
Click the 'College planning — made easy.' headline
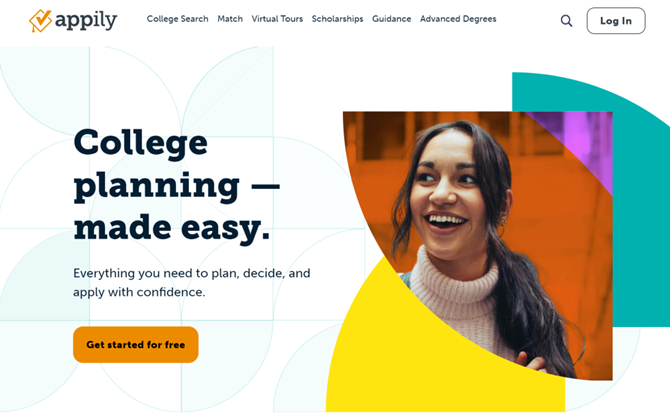click(x=176, y=185)
